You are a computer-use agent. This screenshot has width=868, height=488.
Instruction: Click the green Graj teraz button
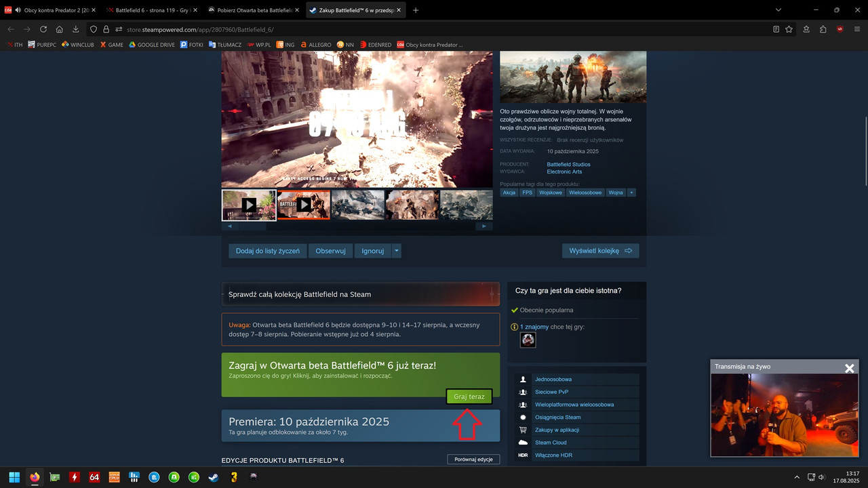click(x=469, y=396)
